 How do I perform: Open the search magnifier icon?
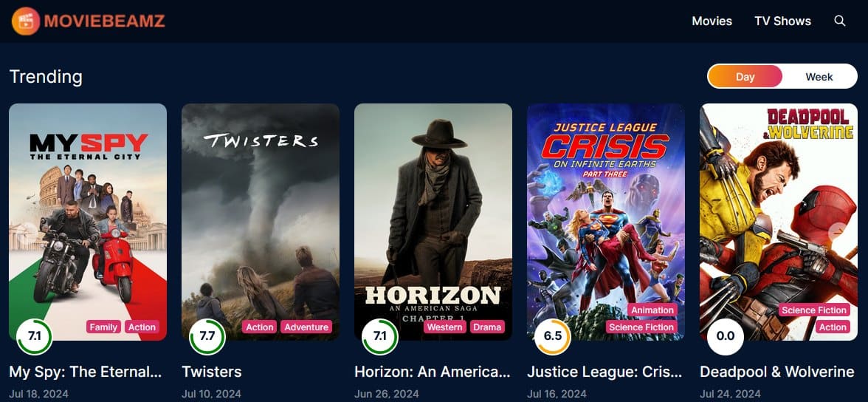tap(840, 21)
